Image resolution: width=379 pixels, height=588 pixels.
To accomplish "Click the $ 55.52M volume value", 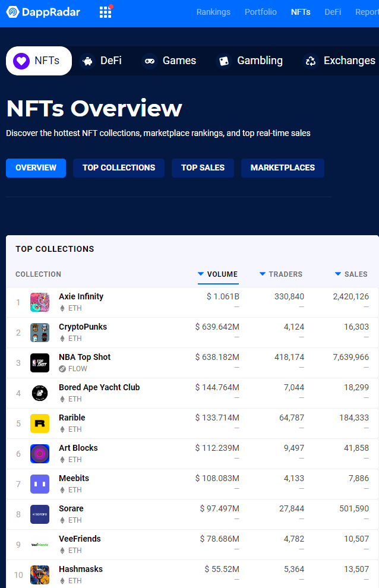I will (222, 569).
